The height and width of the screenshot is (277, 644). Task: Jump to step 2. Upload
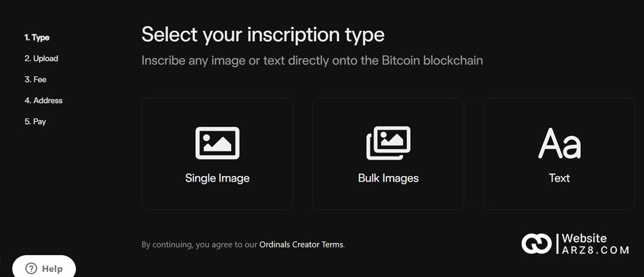tap(41, 59)
